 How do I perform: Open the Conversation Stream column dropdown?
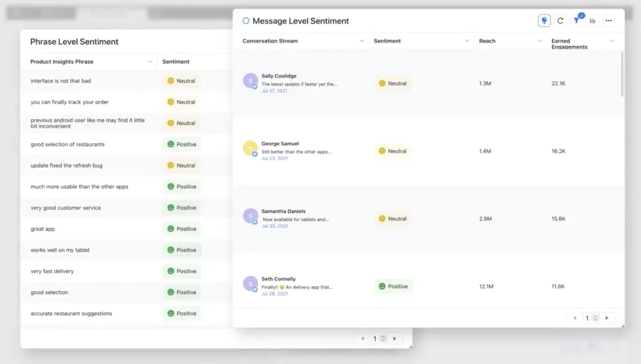(362, 41)
